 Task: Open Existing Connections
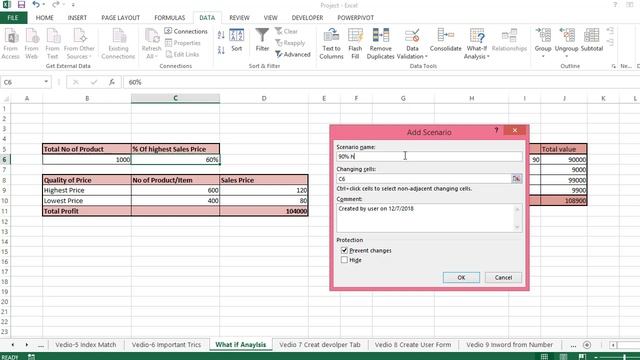click(x=118, y=44)
